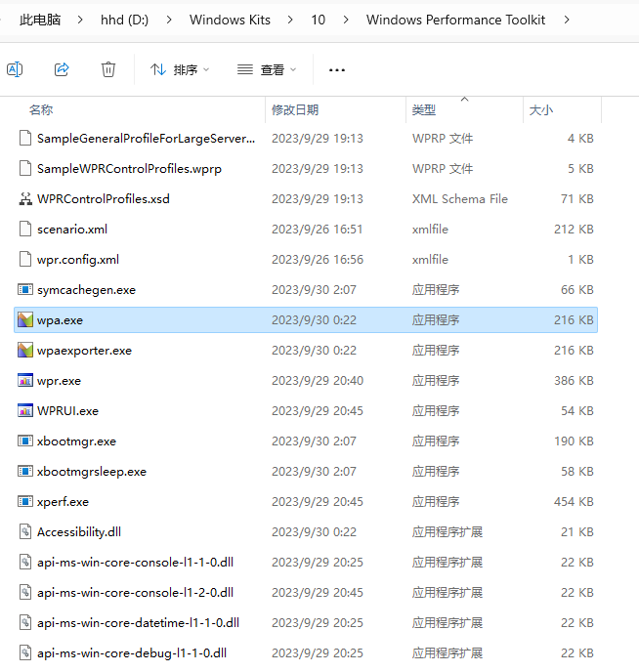639x672 pixels.
Task: Select file name symcachegen.exe
Action: click(86, 290)
